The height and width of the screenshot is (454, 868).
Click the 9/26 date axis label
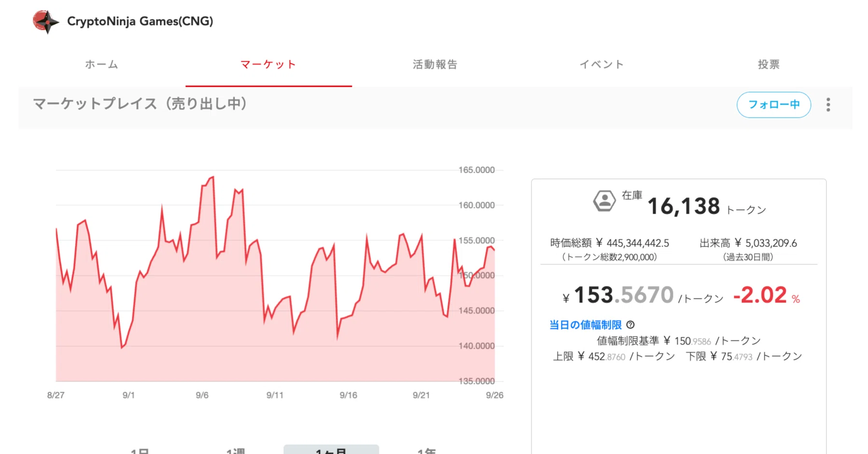(x=494, y=395)
